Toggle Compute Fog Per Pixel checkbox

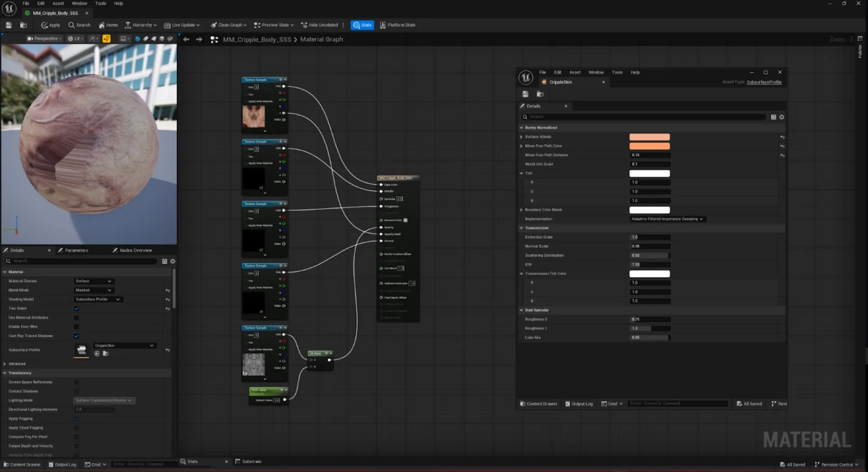point(76,437)
